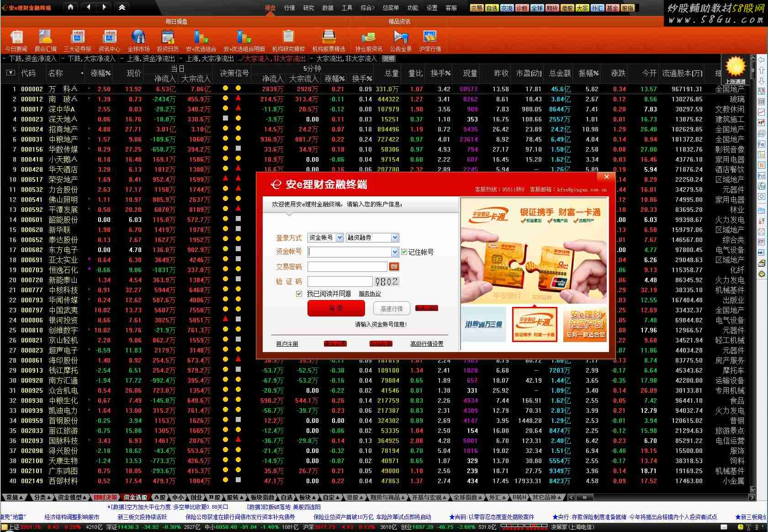Open the 工具 menu

[347, 8]
